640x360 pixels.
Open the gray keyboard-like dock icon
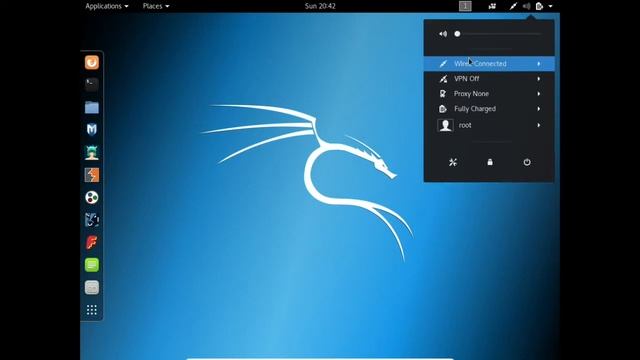pos(92,287)
